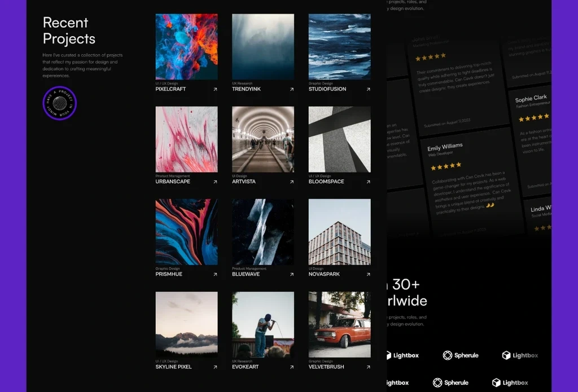This screenshot has width=578, height=392.
Task: Click the ARTVISTA project title
Action: pos(244,182)
